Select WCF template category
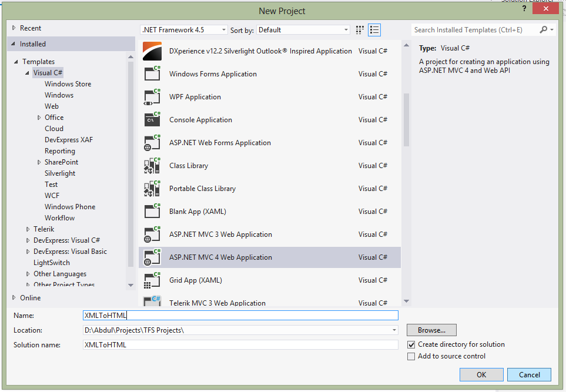566x392 pixels. [52, 196]
